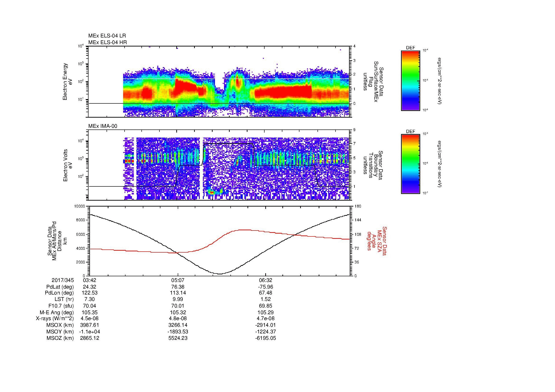Image resolution: width=555 pixels, height=392 pixels.
Task: Click the Electron Energy eV axis label
Action: tap(68, 82)
